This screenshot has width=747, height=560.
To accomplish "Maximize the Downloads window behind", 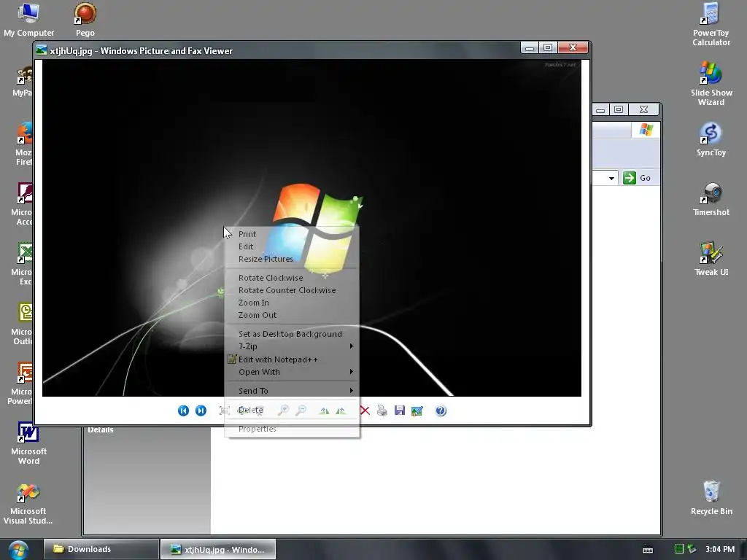I will 619,109.
